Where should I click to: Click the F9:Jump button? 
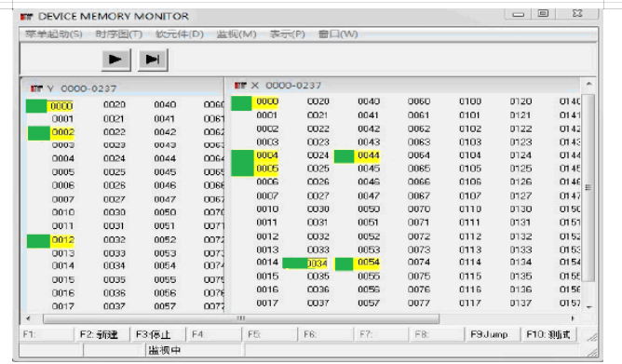(492, 334)
